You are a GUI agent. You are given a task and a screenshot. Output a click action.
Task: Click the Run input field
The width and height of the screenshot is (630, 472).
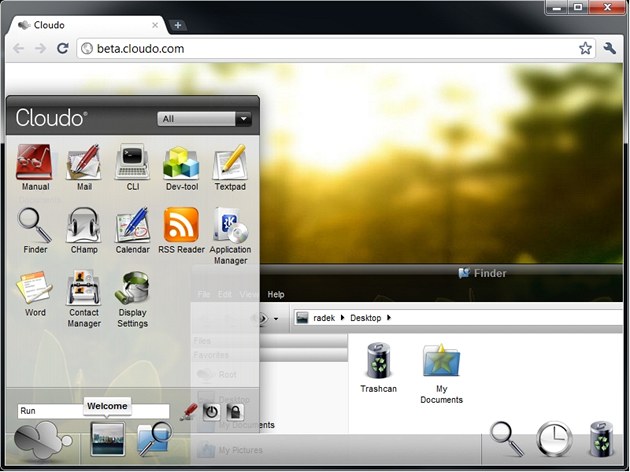pyautogui.click(x=93, y=411)
